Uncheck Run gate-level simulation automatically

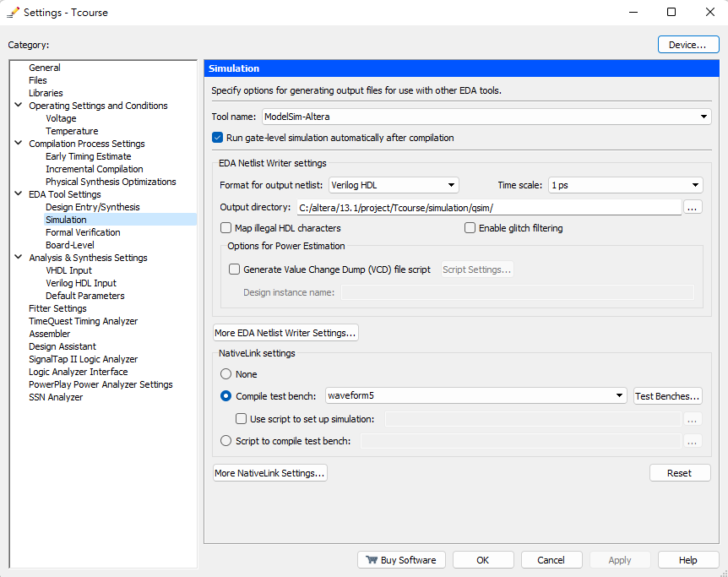click(218, 138)
